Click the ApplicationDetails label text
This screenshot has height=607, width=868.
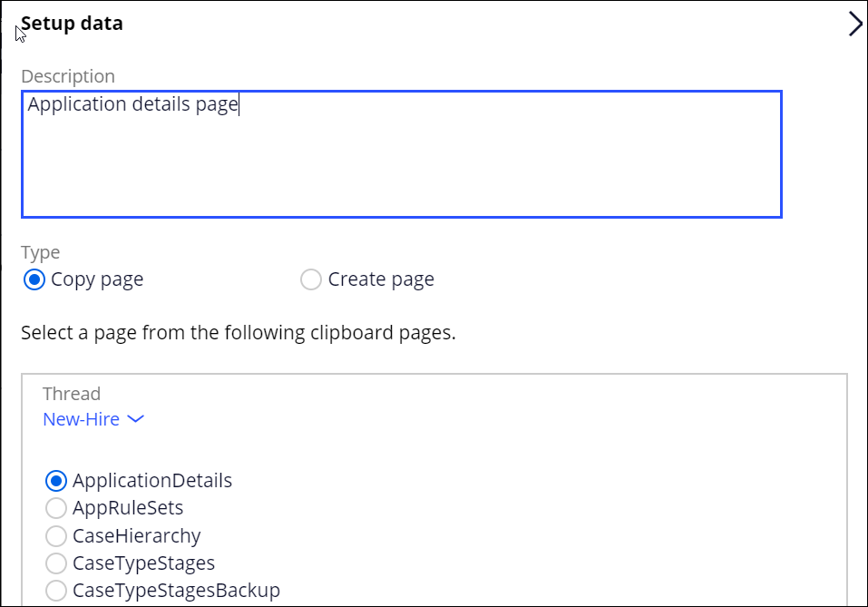pyautogui.click(x=152, y=481)
